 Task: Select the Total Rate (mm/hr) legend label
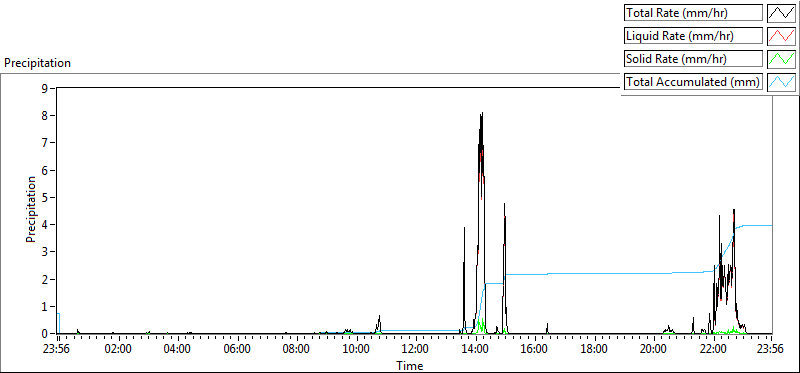(693, 13)
